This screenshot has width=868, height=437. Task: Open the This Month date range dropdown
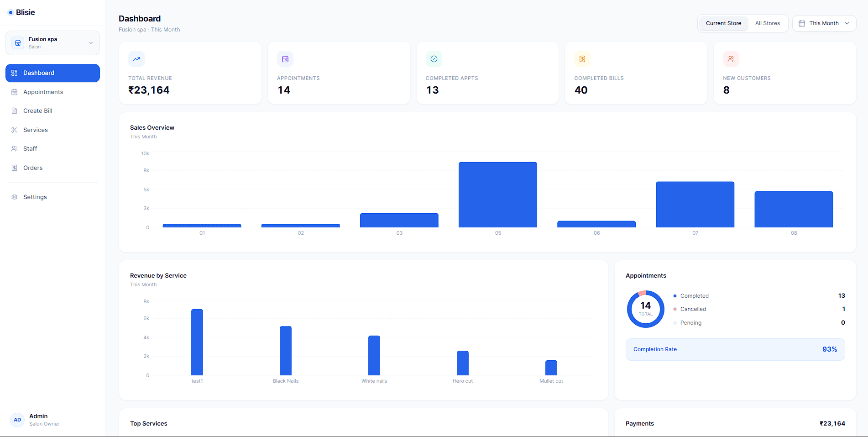824,23
